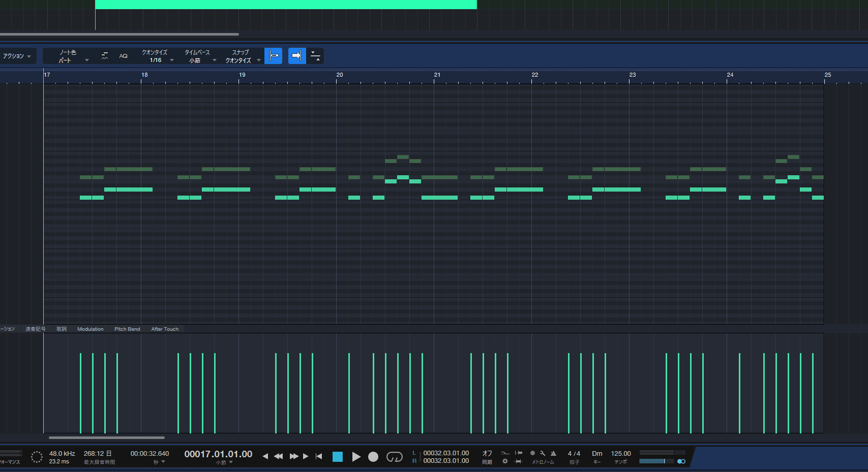Click the L loop start position value
Image resolution: width=868 pixels, height=472 pixels.
446,453
